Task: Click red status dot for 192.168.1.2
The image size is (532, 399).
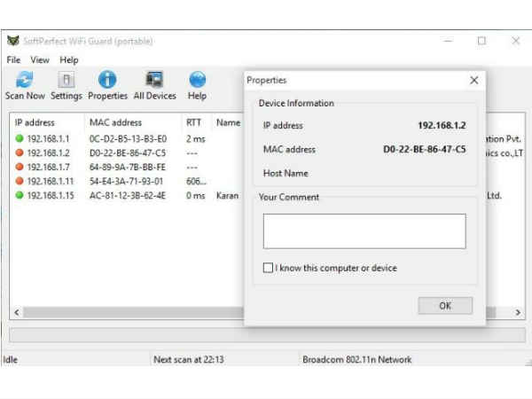Action: point(20,153)
